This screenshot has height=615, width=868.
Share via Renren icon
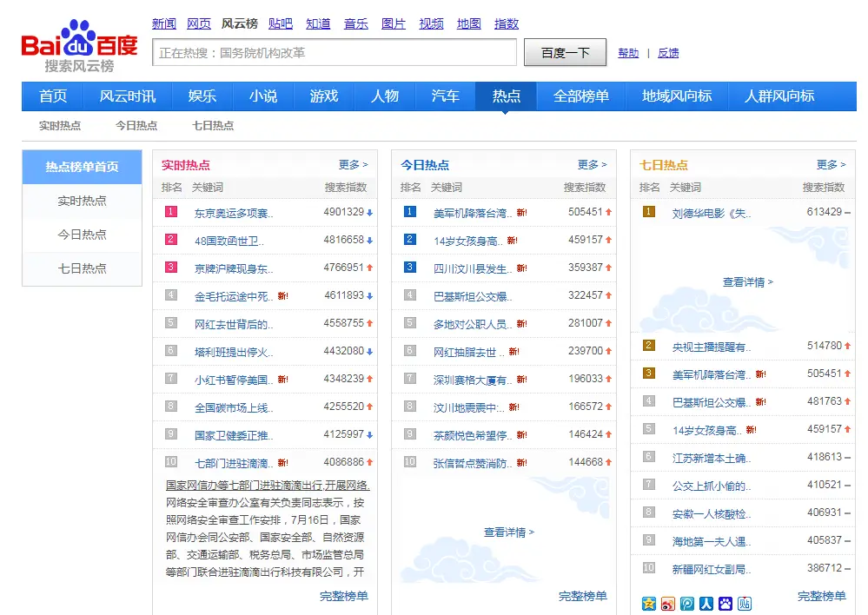[706, 603]
